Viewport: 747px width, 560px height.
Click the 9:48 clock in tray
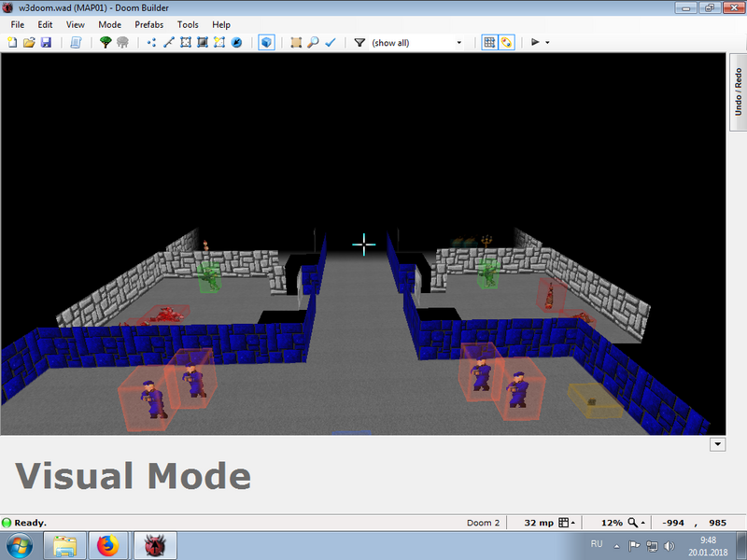pyautogui.click(x=708, y=540)
